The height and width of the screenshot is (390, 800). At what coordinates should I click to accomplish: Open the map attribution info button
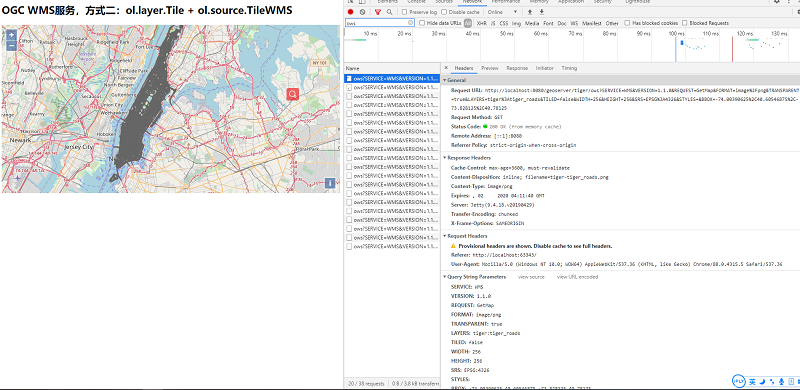(x=330, y=183)
